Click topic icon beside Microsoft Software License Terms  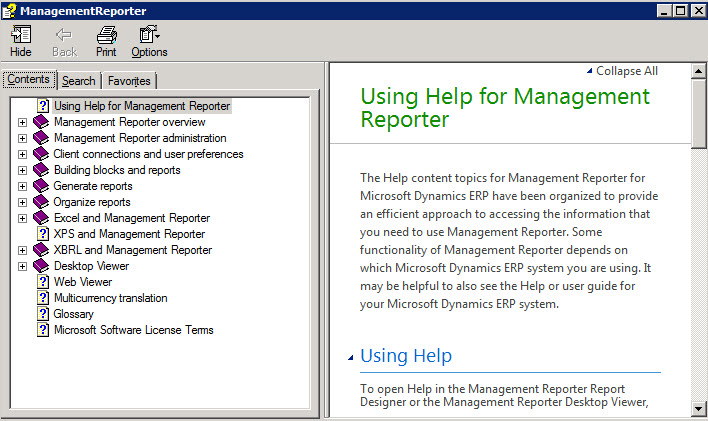tap(43, 330)
